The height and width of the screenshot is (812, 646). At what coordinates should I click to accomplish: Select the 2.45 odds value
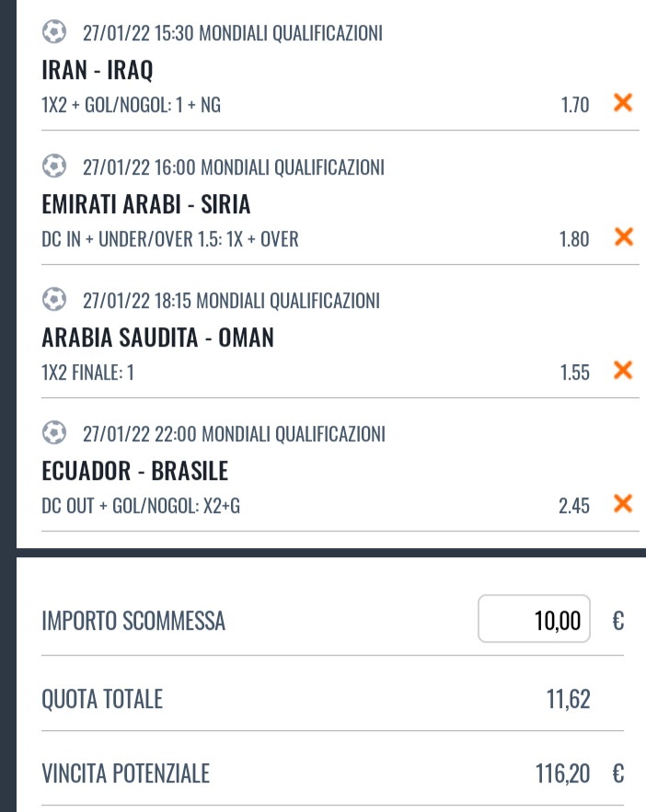(574, 506)
